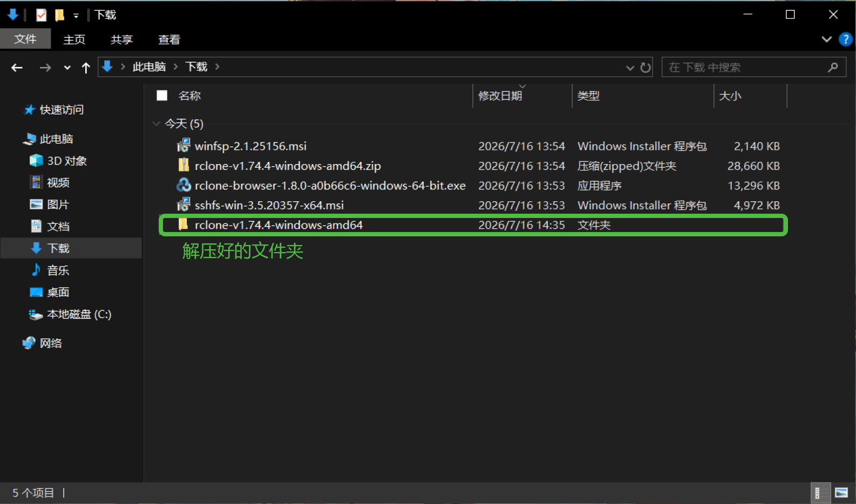This screenshot has width=856, height=504.
Task: Click 此电脑 in the address breadcrumb
Action: point(149,67)
